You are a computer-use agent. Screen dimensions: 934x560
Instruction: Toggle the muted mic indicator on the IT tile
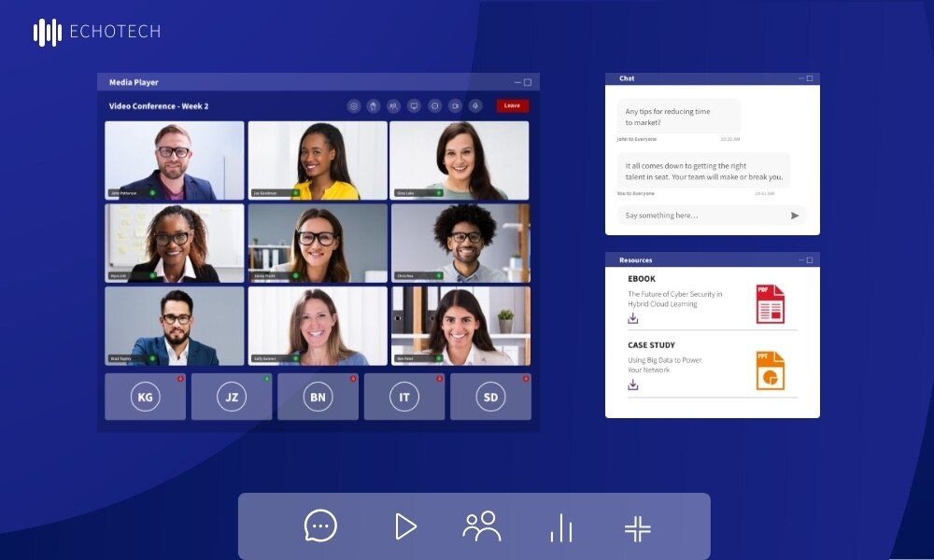coord(439,379)
